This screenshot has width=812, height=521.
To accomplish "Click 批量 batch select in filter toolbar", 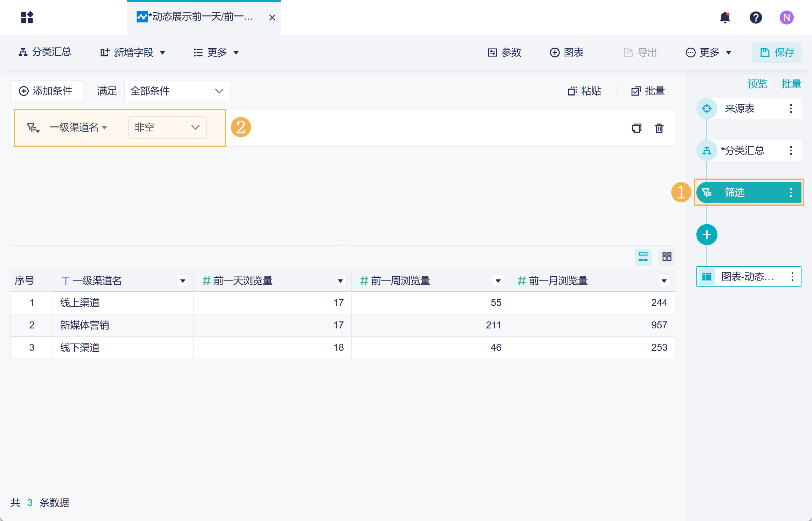I will (648, 91).
